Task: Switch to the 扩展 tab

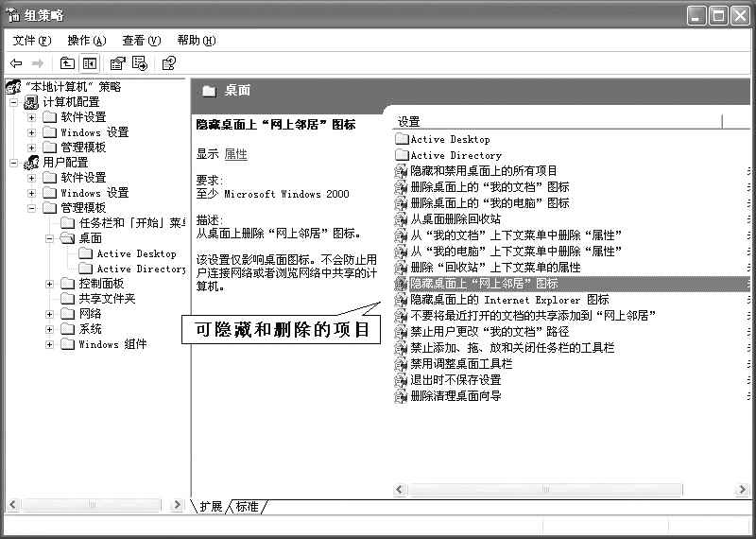Action: pyautogui.click(x=210, y=507)
